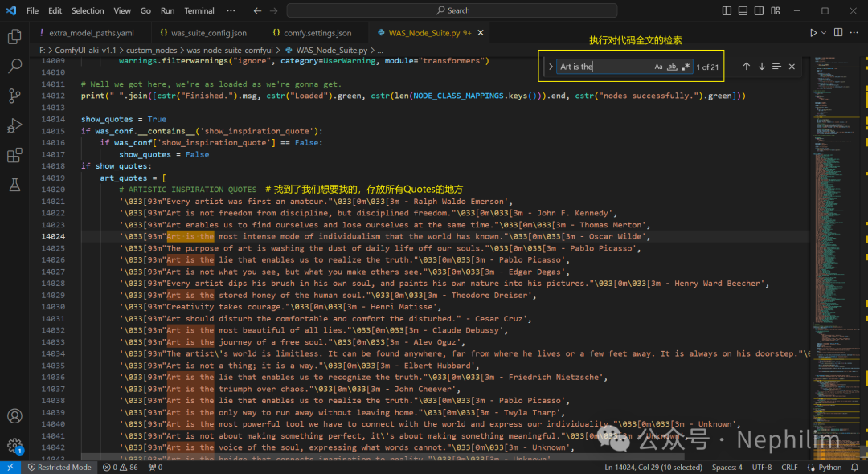Click Spaces: 4 indentation setting

click(727, 467)
